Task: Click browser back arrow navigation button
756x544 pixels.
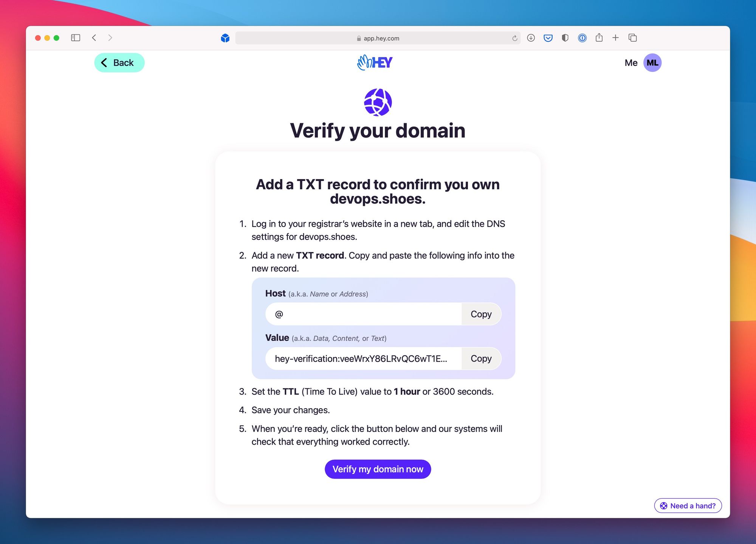Action: [93, 37]
